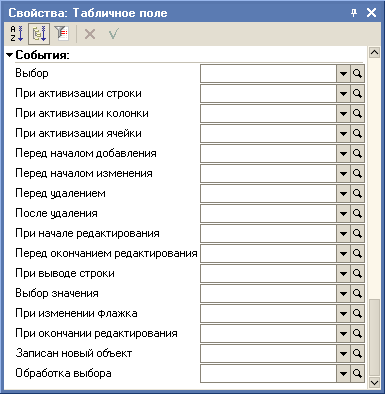Click magnifier for При активизации колонки
This screenshot has width=385, height=394.
(357, 114)
